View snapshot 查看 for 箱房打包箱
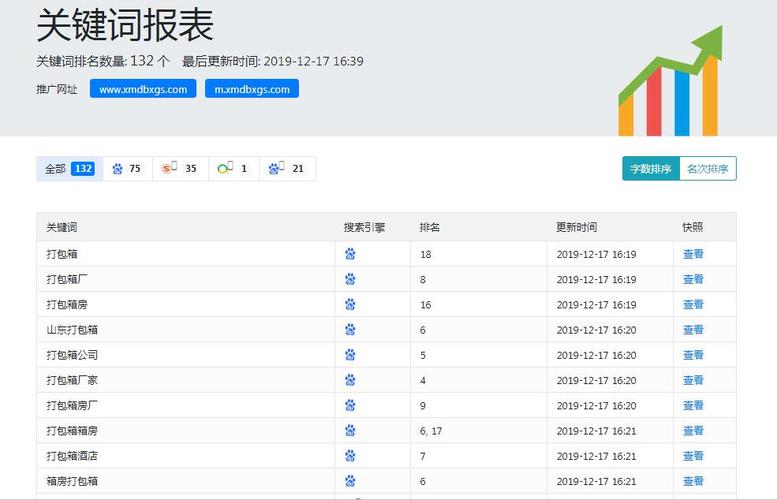777x500 pixels. click(x=693, y=481)
